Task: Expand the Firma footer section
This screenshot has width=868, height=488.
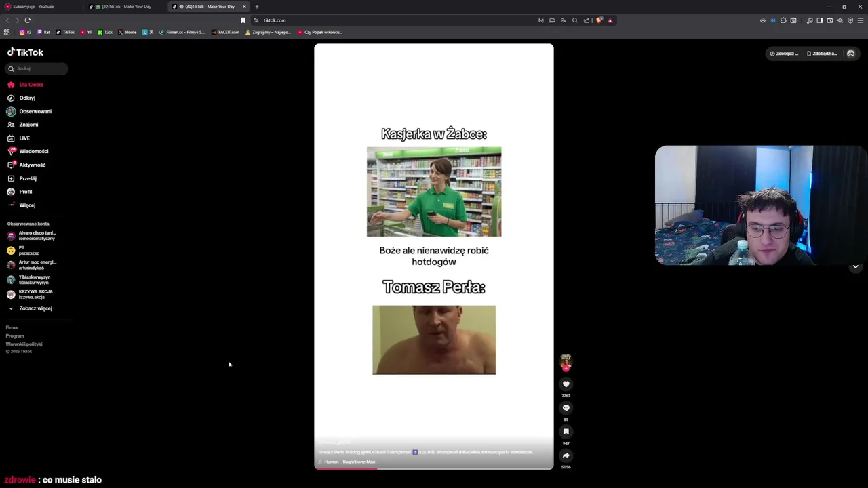Action: click(12, 328)
